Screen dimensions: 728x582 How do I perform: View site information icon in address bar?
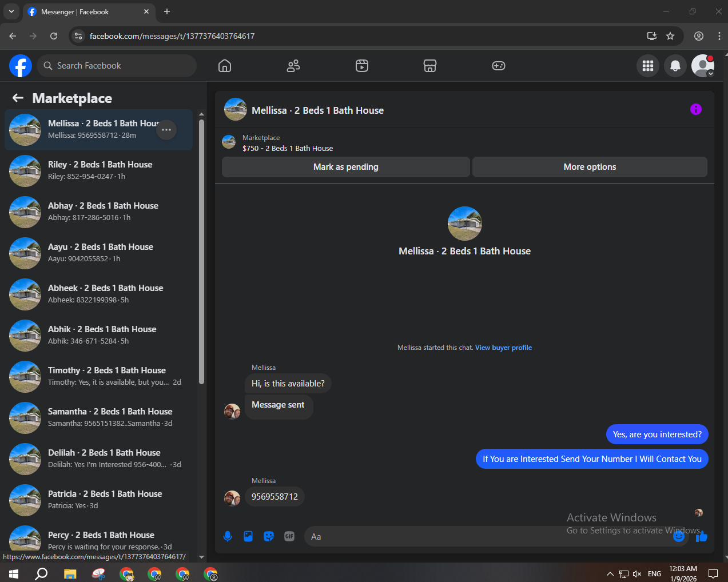tap(79, 36)
